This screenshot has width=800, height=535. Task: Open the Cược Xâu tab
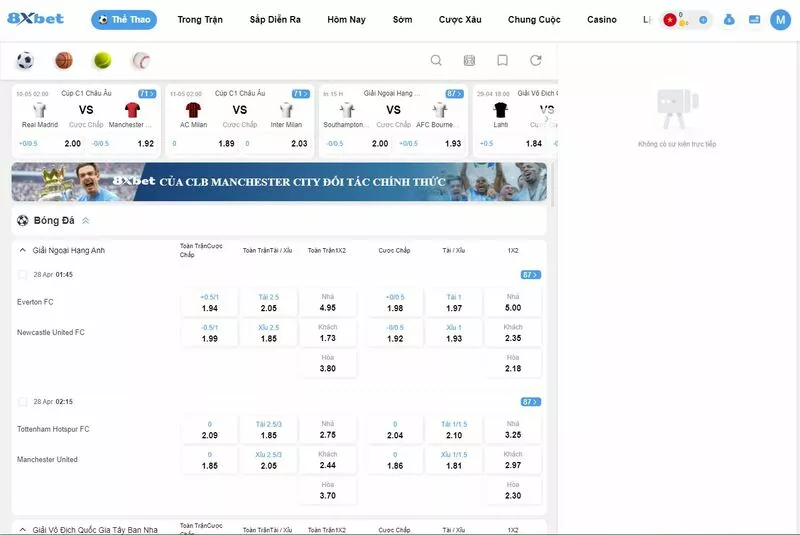click(460, 19)
